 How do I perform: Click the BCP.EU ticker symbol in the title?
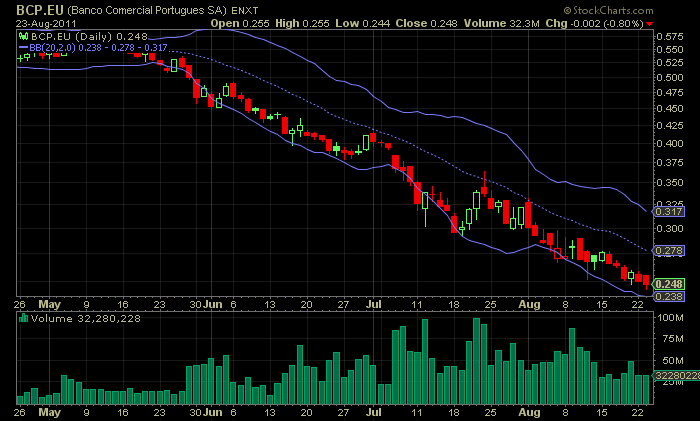coord(40,10)
